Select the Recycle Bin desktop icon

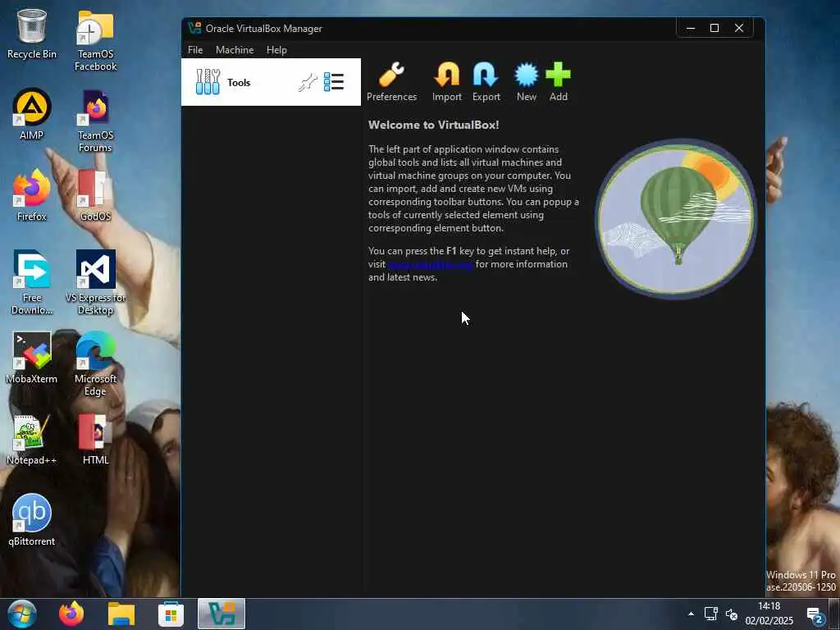(x=32, y=34)
